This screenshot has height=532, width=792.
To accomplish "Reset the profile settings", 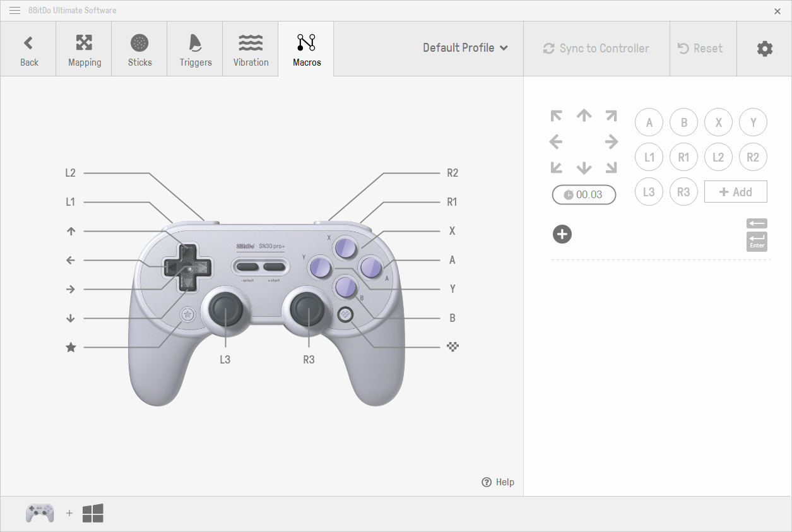I will click(700, 49).
